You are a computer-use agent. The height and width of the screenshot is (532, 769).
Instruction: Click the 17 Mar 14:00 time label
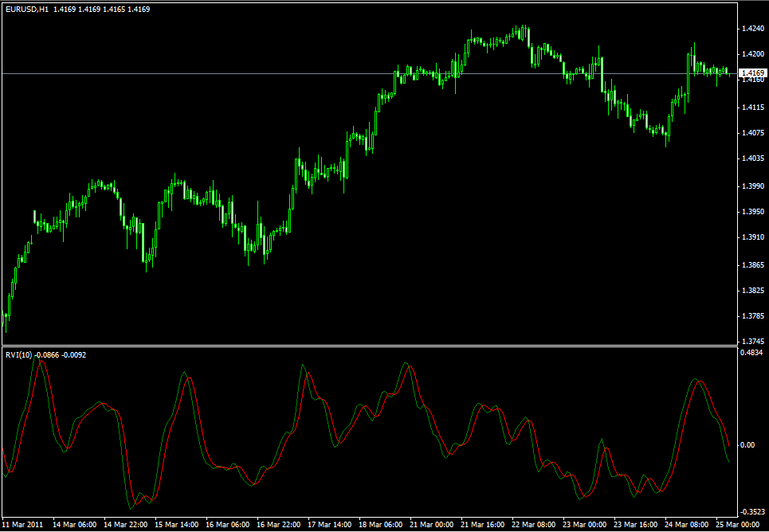329,524
